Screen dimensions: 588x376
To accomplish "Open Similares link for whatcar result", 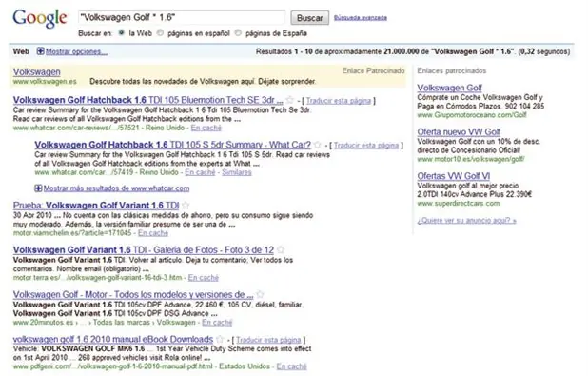I will (237, 172).
